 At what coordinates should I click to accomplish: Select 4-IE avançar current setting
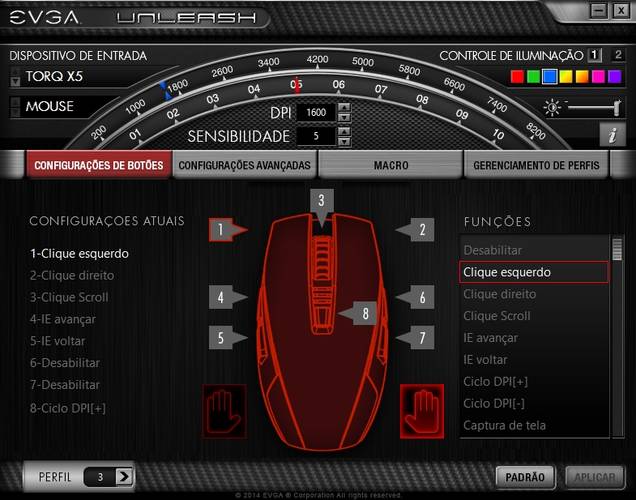[x=63, y=319]
